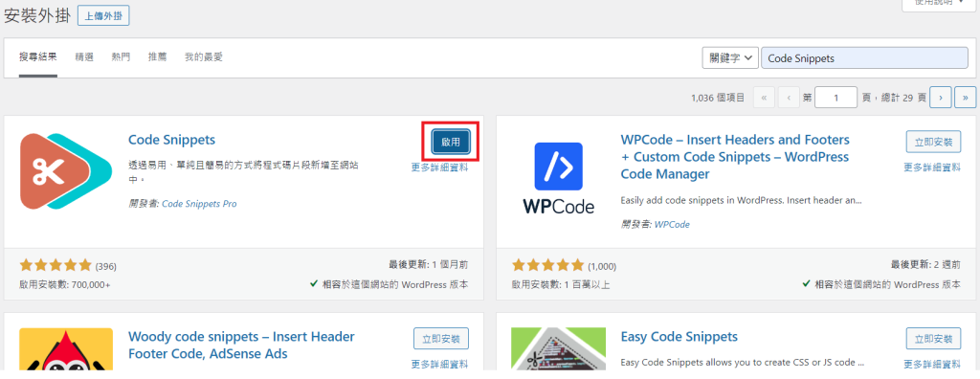
Task: Jump to the last results page
Action: [966, 98]
